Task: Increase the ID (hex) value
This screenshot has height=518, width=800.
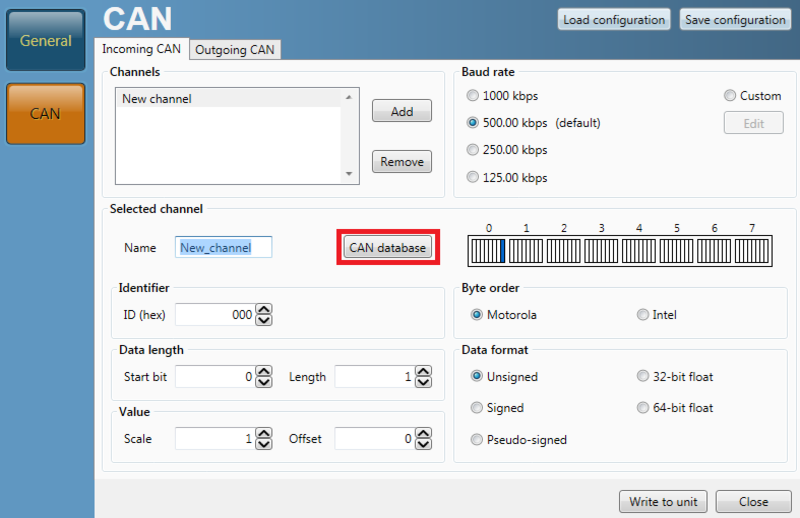Action: coord(264,309)
